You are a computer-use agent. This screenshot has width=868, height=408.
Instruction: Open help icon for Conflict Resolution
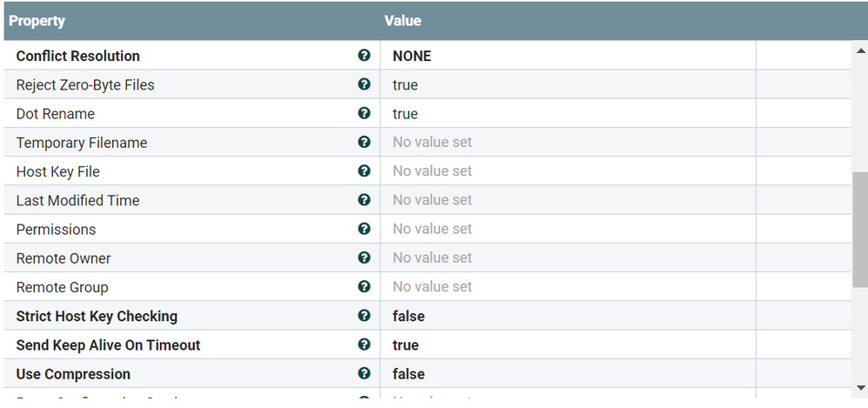tap(364, 55)
